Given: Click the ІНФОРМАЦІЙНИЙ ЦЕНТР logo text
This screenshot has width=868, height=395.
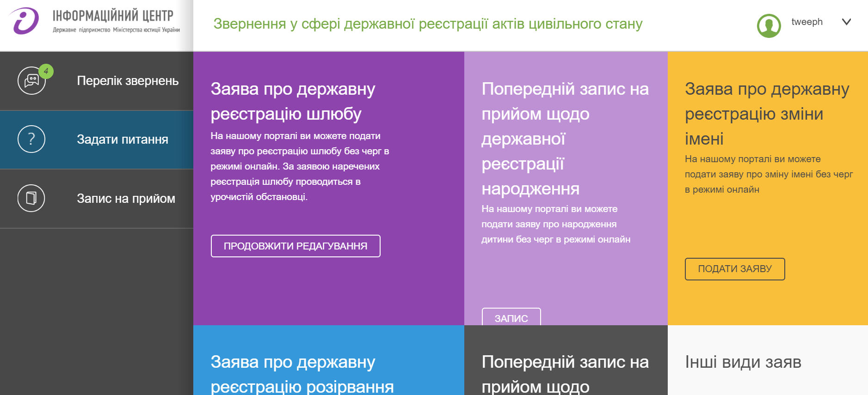Looking at the screenshot, I should click(x=113, y=16).
